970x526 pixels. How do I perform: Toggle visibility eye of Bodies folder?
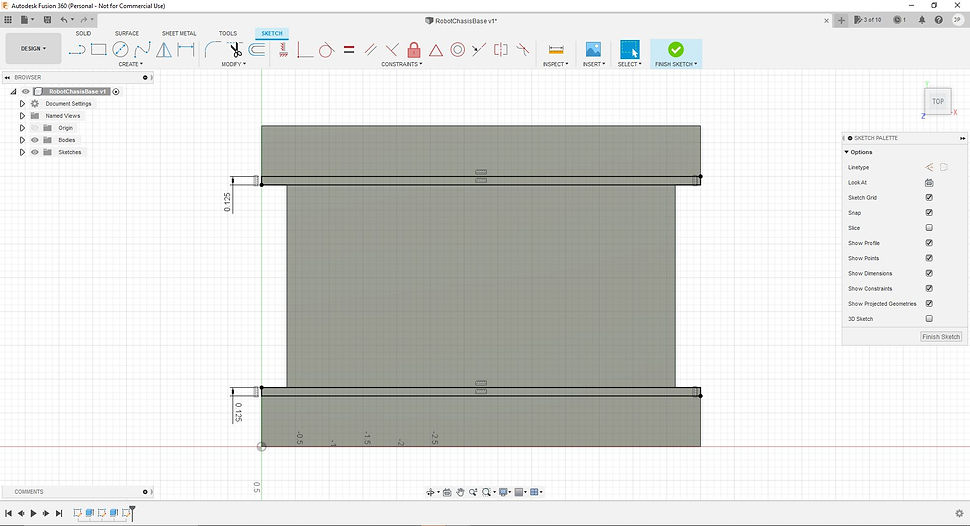pos(35,140)
